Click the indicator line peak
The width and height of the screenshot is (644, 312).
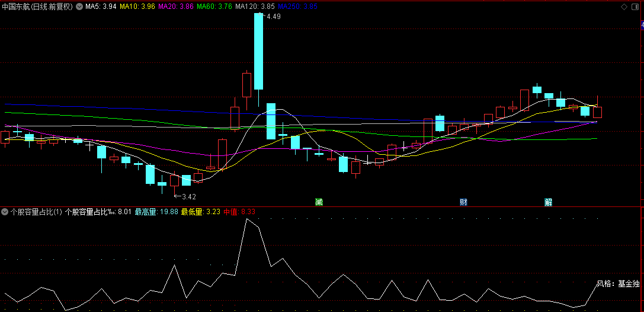pos(246,219)
